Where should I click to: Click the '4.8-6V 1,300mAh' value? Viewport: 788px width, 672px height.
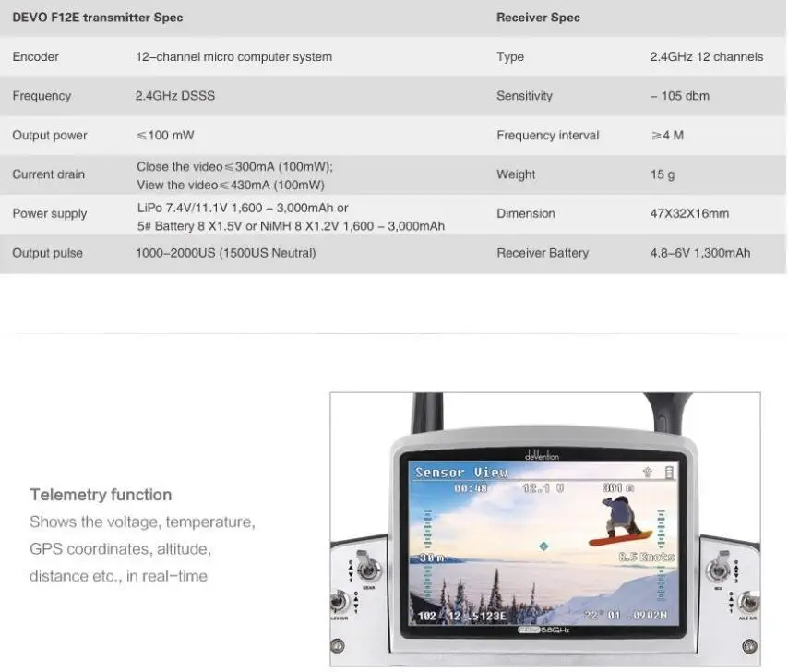coord(700,253)
